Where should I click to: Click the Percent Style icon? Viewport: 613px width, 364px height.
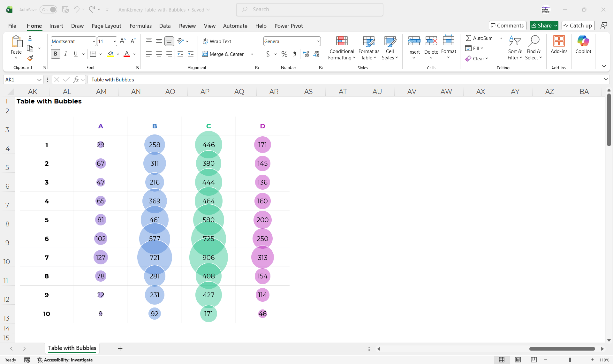284,54
